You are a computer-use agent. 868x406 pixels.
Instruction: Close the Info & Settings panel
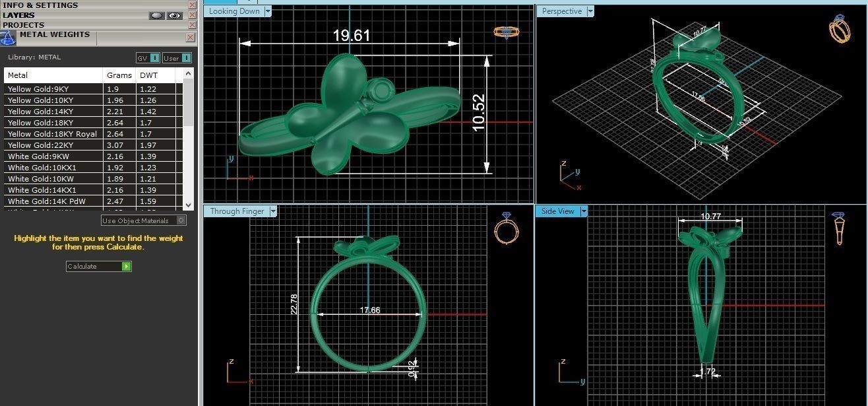point(192,5)
